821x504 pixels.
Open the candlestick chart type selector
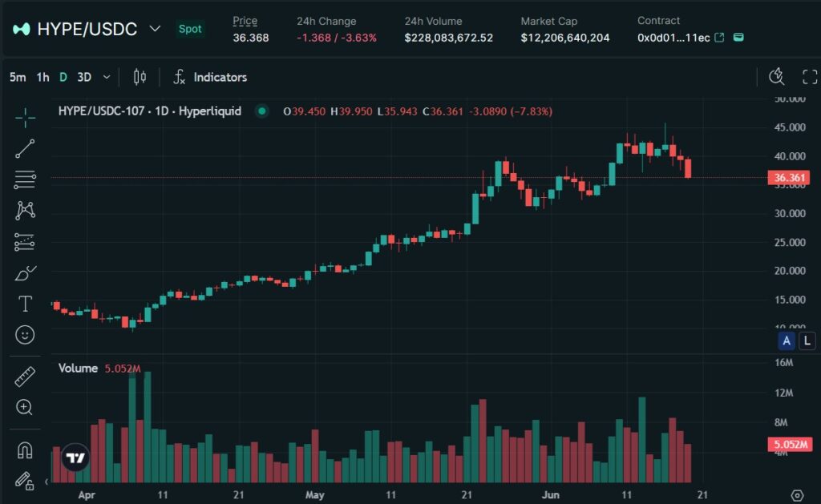[x=140, y=78]
